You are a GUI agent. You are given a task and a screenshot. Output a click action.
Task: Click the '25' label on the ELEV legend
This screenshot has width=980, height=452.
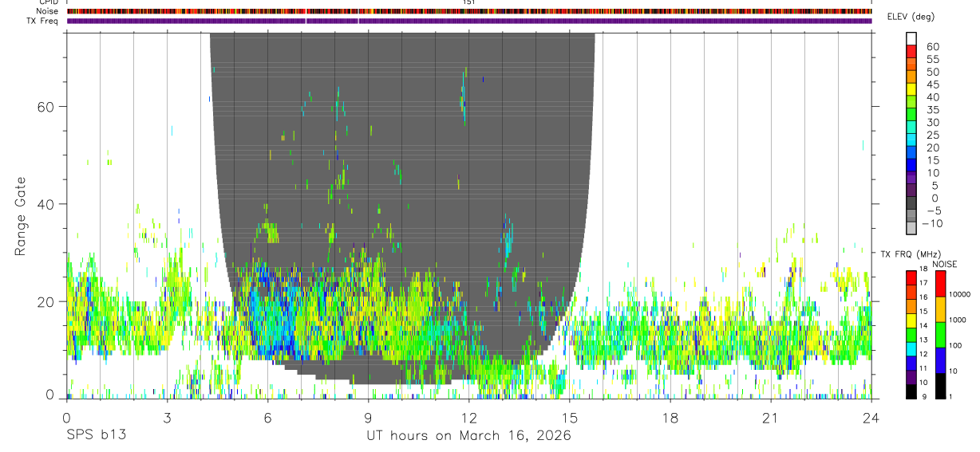(932, 136)
